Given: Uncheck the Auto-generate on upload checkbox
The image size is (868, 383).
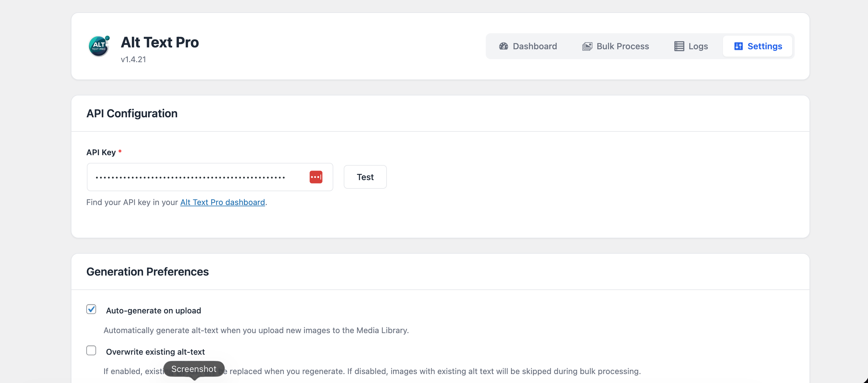Looking at the screenshot, I should pos(91,309).
